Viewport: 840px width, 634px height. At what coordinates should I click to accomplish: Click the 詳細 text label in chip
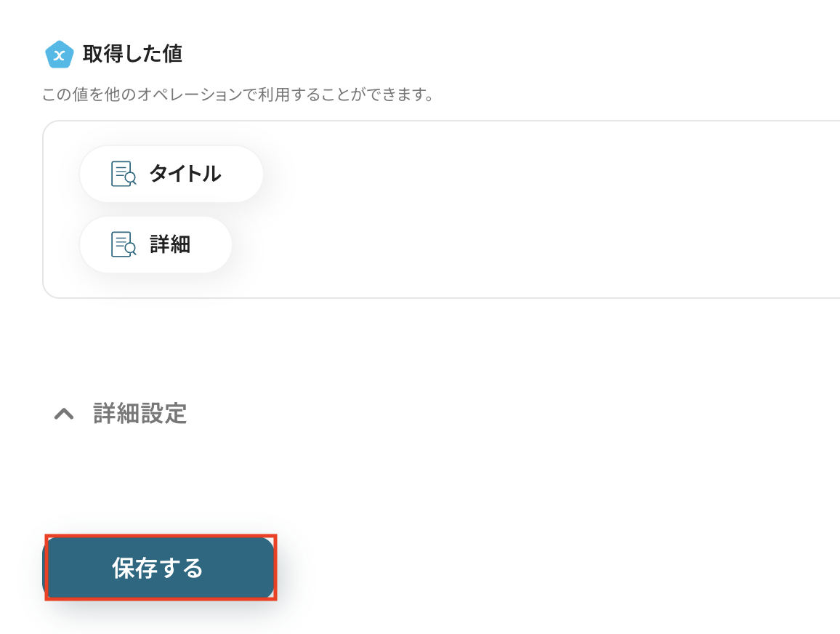click(170, 244)
